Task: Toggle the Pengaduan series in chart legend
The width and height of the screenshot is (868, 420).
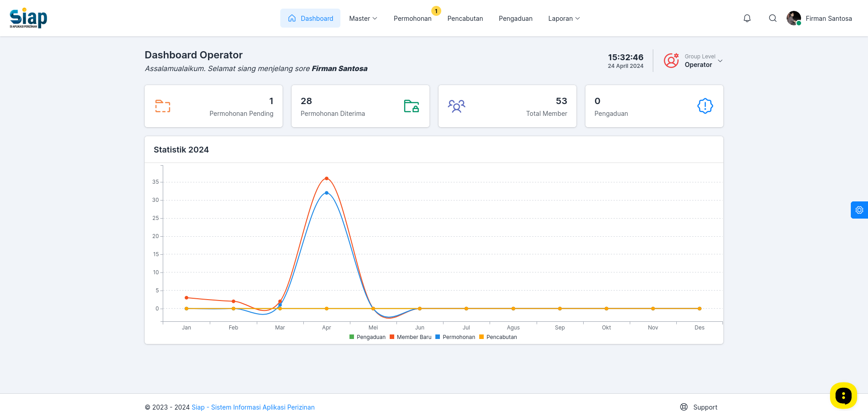Action: pos(368,337)
